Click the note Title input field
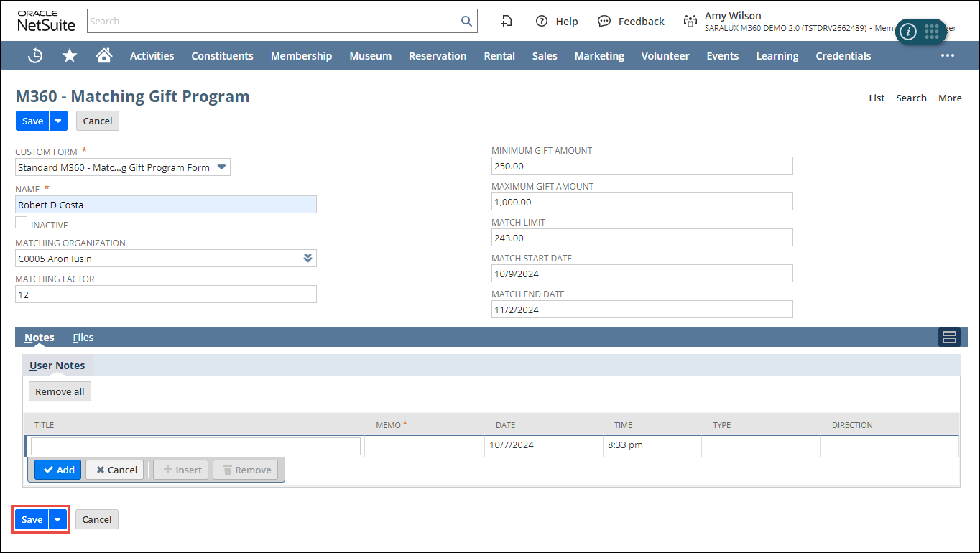The height and width of the screenshot is (553, 980). click(195, 446)
